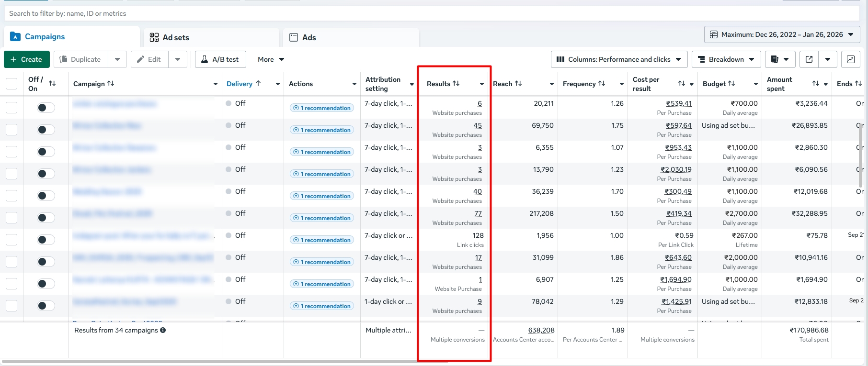
Task: Sort by Budget column arrows icon
Action: pyautogui.click(x=731, y=83)
